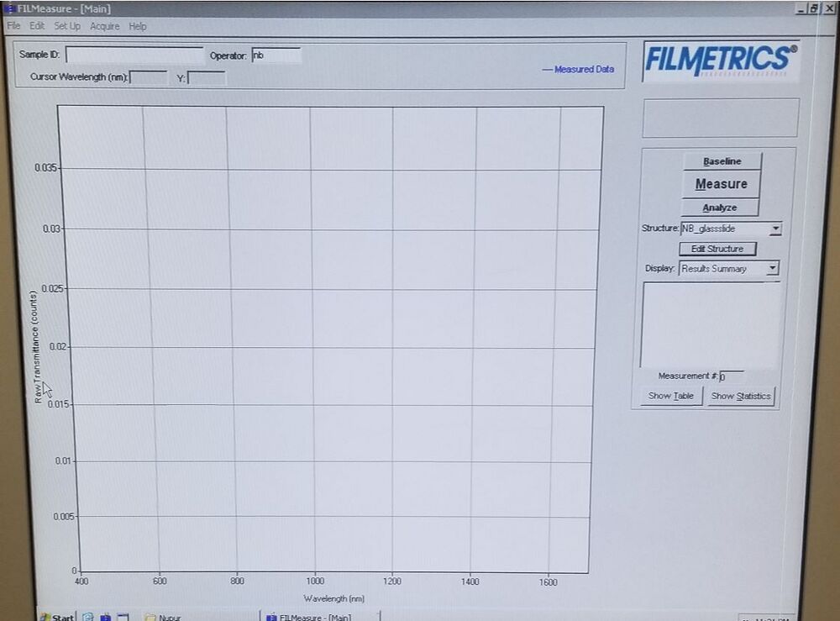The height and width of the screenshot is (621, 840).
Task: Select the Measurement # field
Action: pyautogui.click(x=731, y=376)
